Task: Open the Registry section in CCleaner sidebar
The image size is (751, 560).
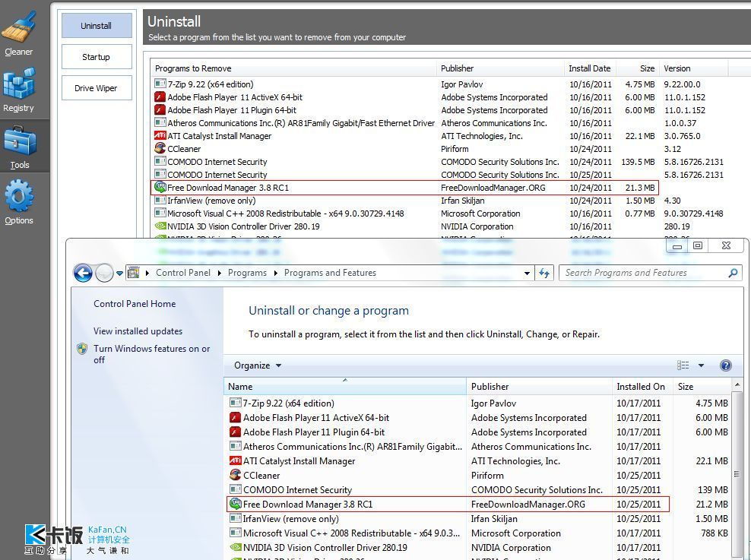Action: 19,90
